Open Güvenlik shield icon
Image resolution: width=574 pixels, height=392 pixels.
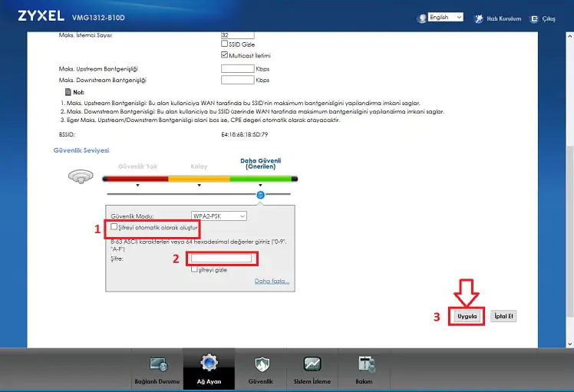262,364
